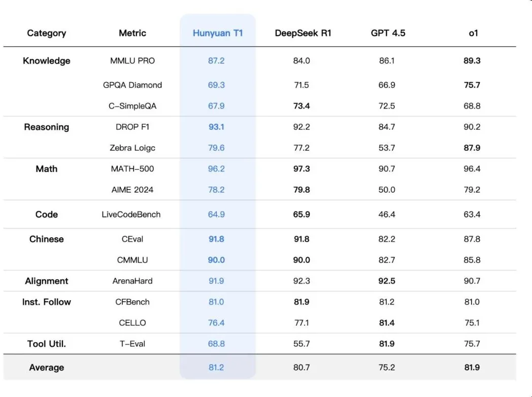Select DeepSeek R1 LiveCodeBench score 65.9
Viewport: 532px width, 397px height.
click(302, 214)
